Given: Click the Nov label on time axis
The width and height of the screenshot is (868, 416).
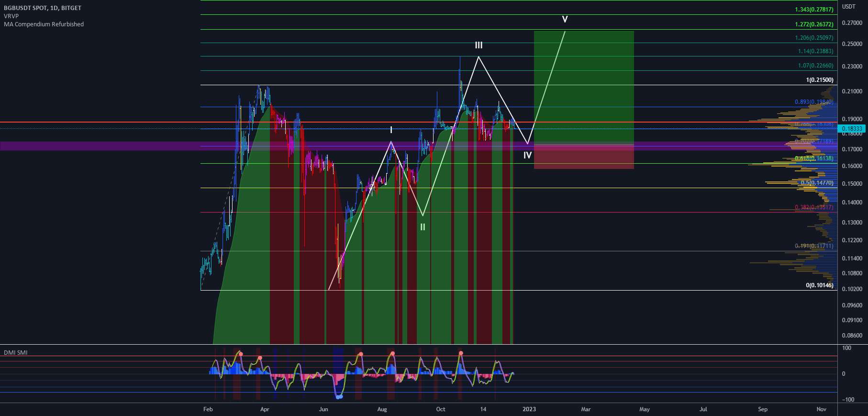Looking at the screenshot, I should (822, 409).
